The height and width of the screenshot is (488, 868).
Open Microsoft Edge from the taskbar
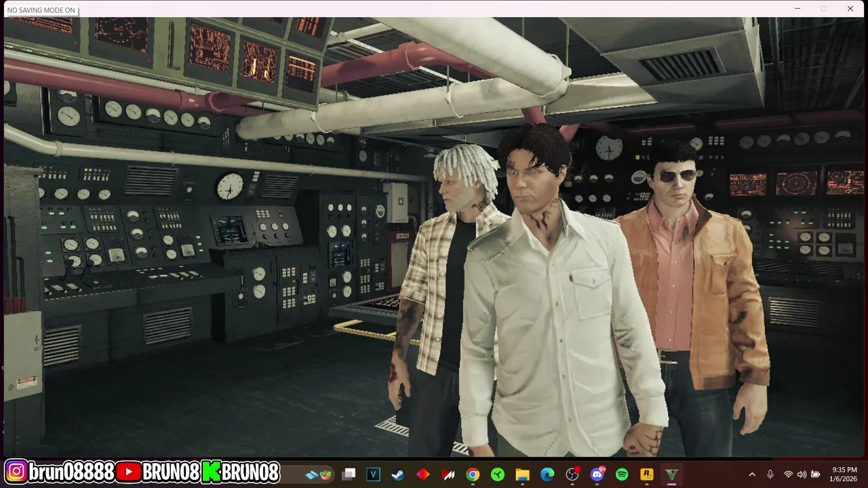547,474
